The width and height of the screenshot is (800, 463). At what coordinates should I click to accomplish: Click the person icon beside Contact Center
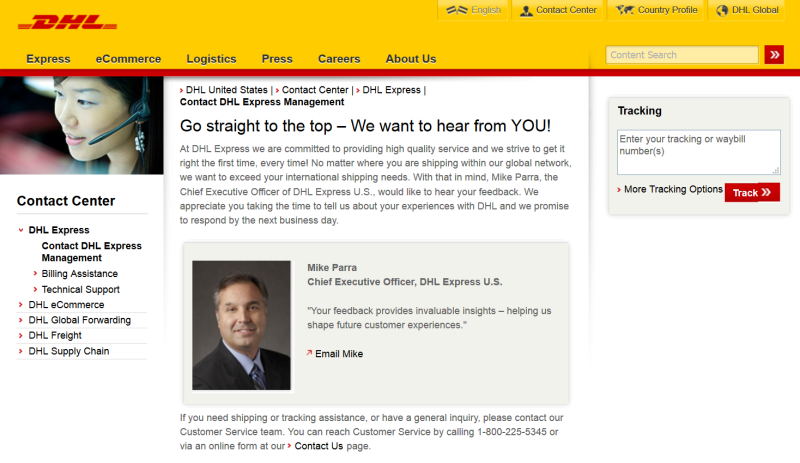pyautogui.click(x=526, y=11)
